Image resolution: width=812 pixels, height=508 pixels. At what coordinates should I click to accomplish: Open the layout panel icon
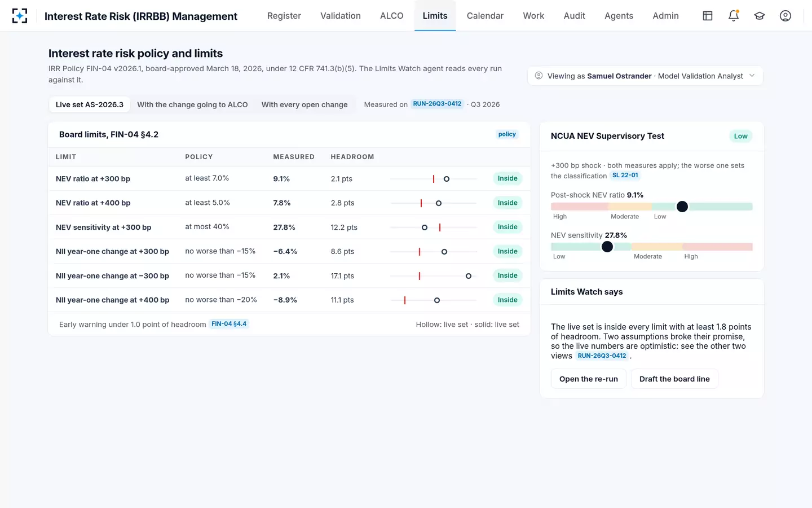tap(708, 16)
